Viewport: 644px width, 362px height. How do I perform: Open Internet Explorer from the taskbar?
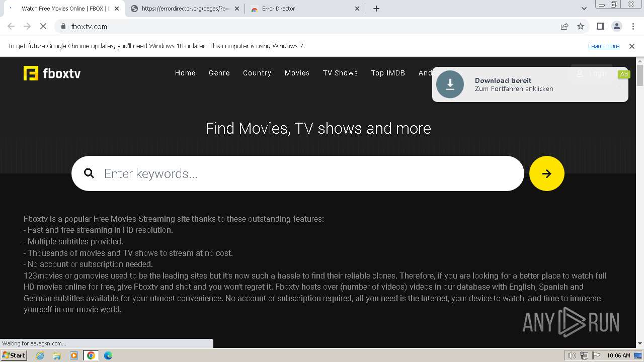(x=40, y=355)
